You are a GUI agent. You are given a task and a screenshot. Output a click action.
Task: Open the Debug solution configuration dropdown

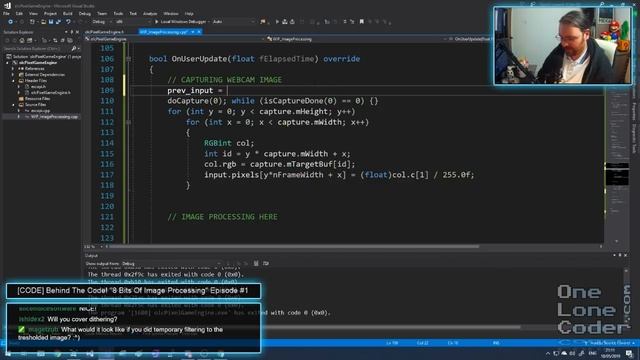pos(102,22)
